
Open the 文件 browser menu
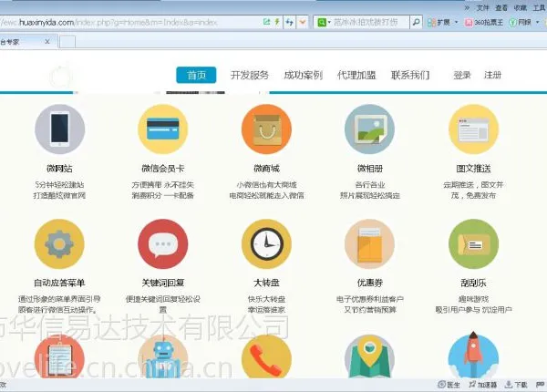tap(483, 7)
